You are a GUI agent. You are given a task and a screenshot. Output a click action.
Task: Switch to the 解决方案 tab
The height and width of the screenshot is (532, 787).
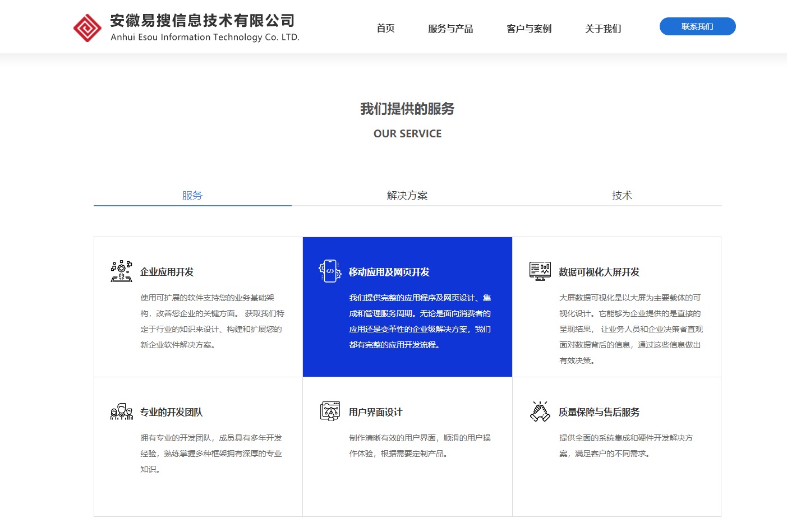[x=407, y=196]
